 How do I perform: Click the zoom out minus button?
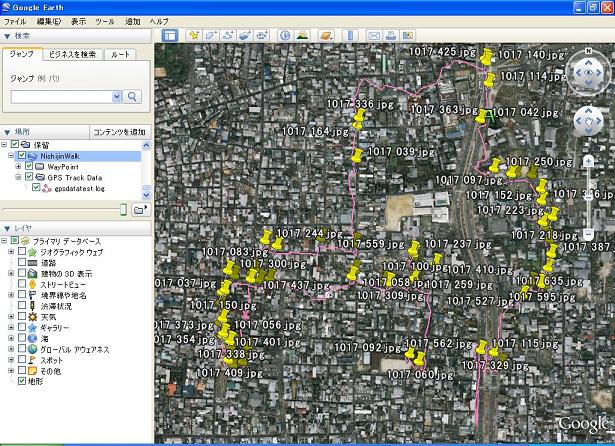pyautogui.click(x=588, y=235)
